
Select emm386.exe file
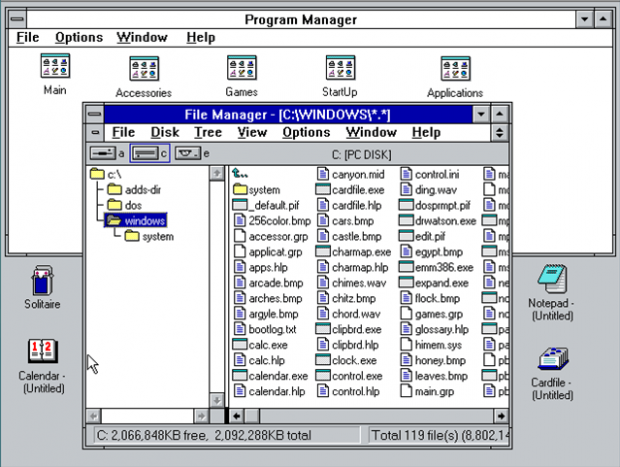point(436,267)
